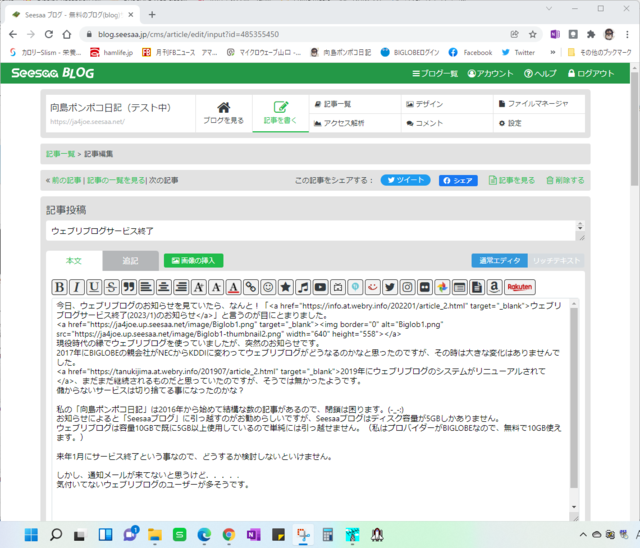This screenshot has width=640, height=548.
Task: Click the 画像の挿入 button
Action: (193, 261)
